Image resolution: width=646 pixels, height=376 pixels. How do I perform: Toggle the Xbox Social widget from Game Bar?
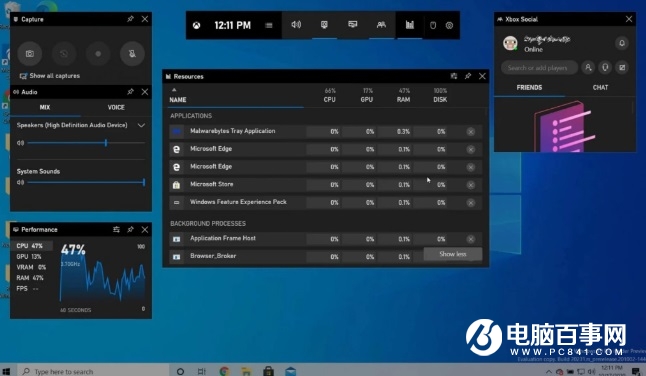pyautogui.click(x=381, y=25)
